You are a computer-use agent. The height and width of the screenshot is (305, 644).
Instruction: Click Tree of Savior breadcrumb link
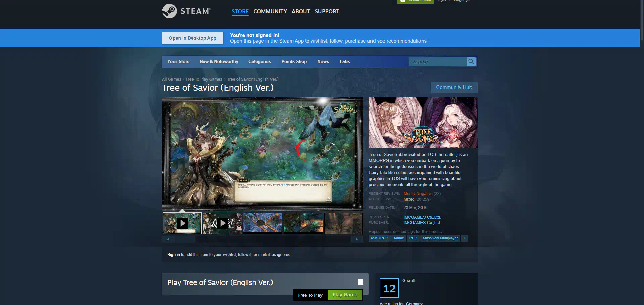[x=253, y=79]
